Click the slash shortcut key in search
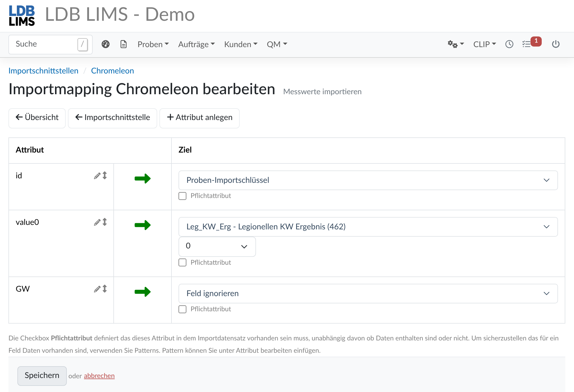The width and height of the screenshot is (574, 392). click(x=83, y=45)
